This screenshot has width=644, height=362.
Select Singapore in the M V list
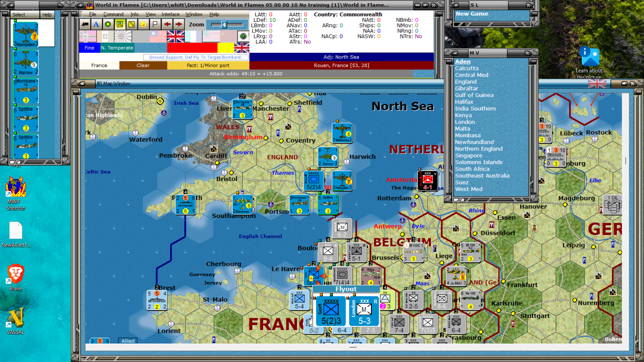(x=468, y=155)
